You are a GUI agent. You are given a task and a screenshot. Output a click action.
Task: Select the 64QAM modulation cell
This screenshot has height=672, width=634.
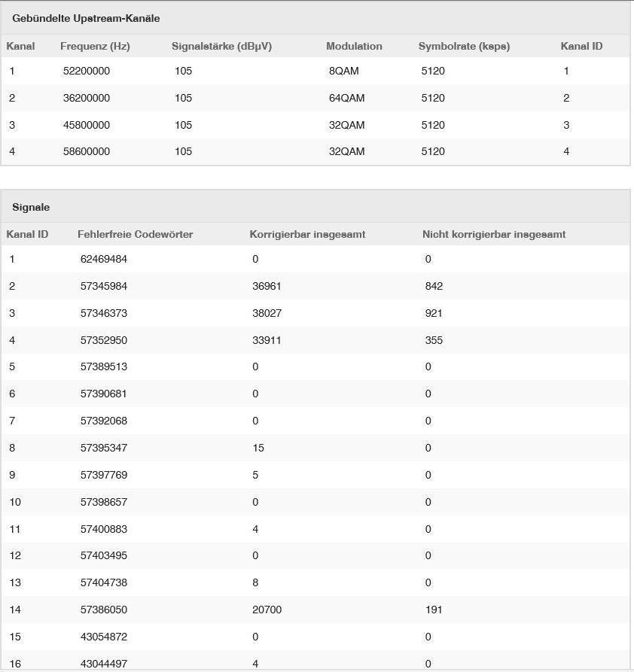[346, 99]
